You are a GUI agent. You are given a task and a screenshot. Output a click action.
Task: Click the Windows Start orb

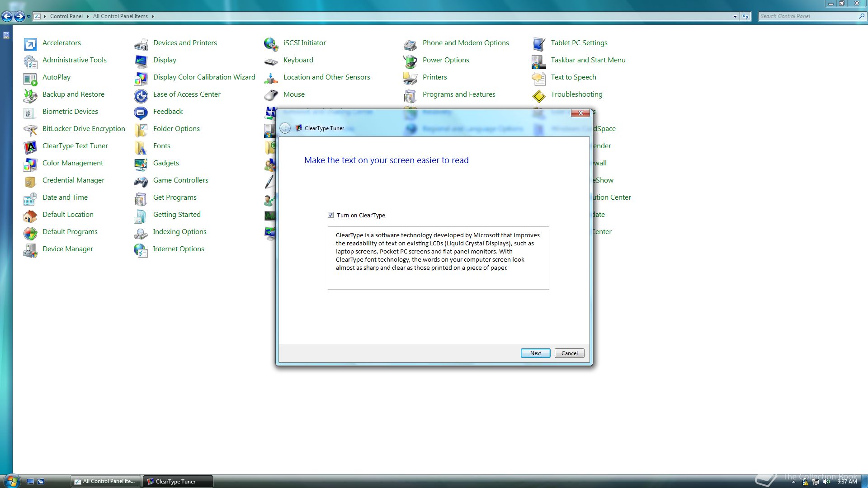11,481
